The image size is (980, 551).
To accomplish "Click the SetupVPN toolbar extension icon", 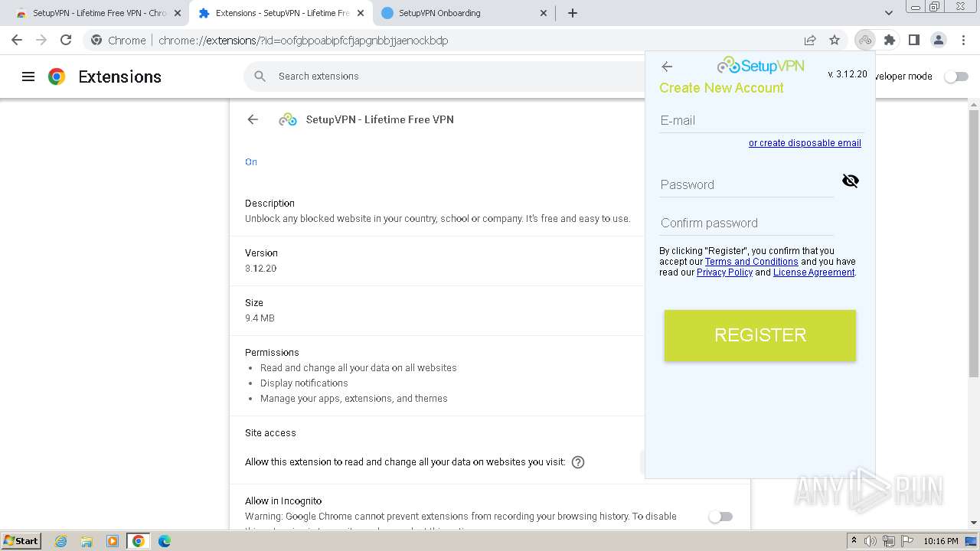I will (x=865, y=41).
